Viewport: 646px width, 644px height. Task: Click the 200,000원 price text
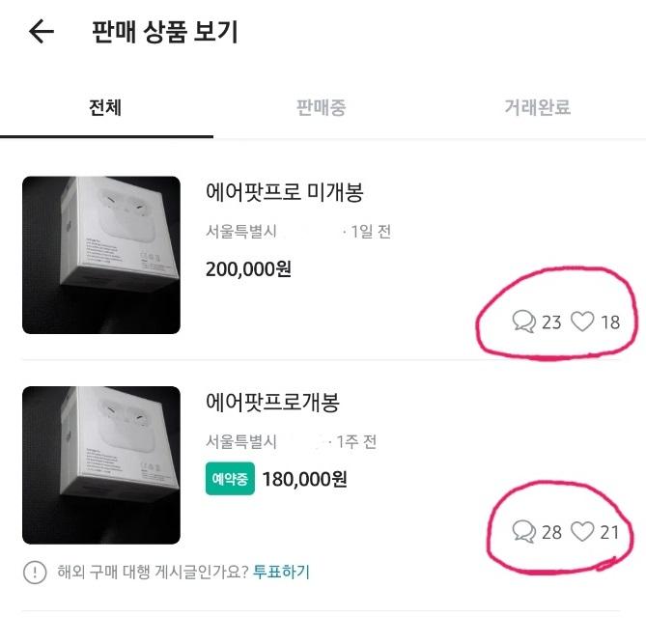point(248,269)
